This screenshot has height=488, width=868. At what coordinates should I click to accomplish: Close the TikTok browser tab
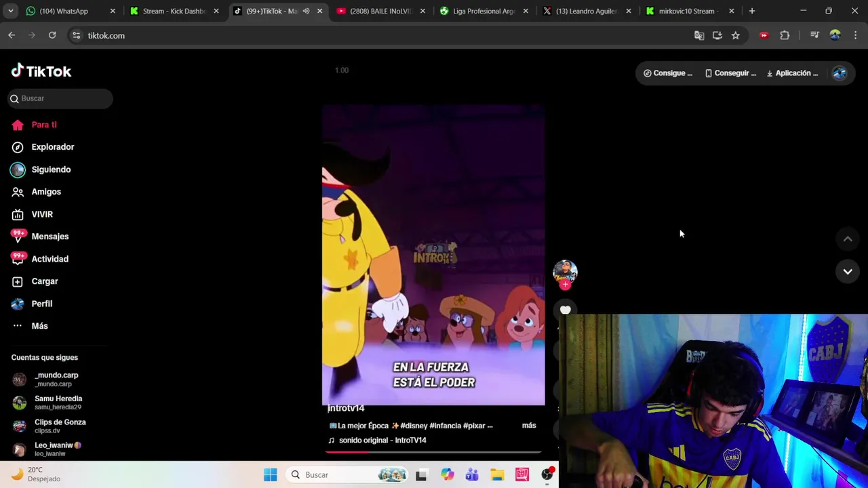coord(319,11)
